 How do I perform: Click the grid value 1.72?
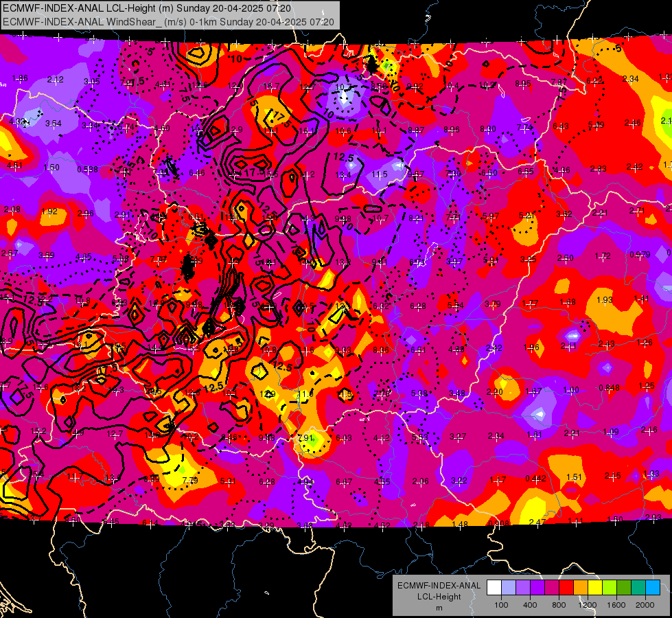click(603, 256)
